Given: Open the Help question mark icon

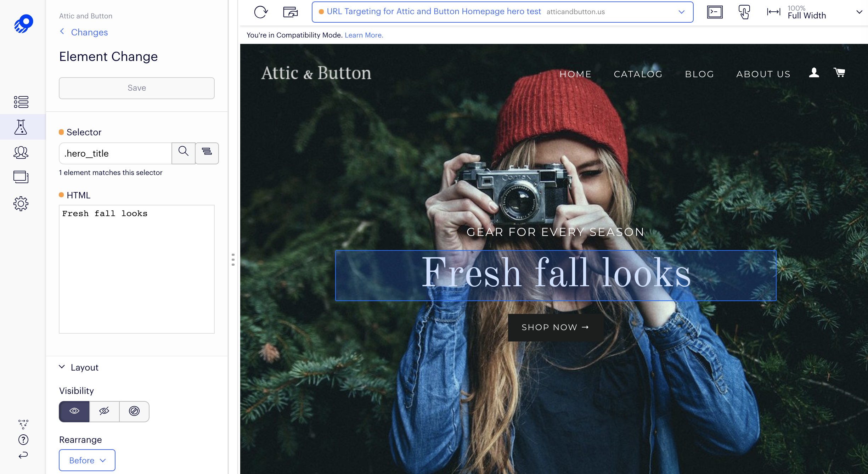Looking at the screenshot, I should tap(23, 440).
